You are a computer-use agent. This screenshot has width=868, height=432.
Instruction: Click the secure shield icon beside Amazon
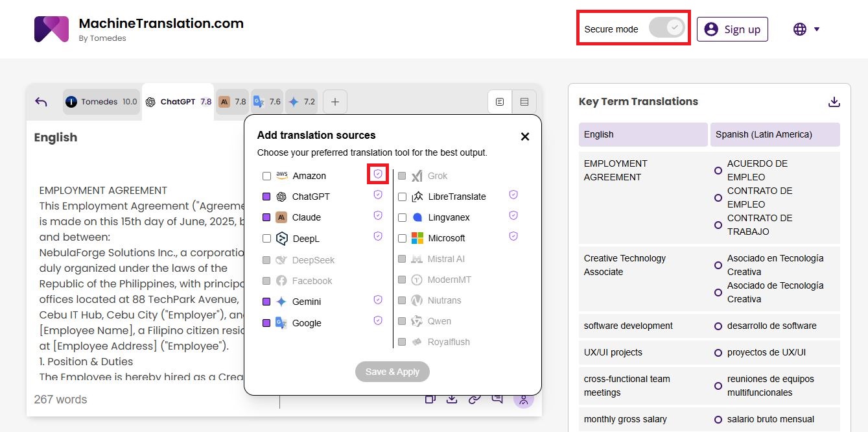pyautogui.click(x=378, y=174)
